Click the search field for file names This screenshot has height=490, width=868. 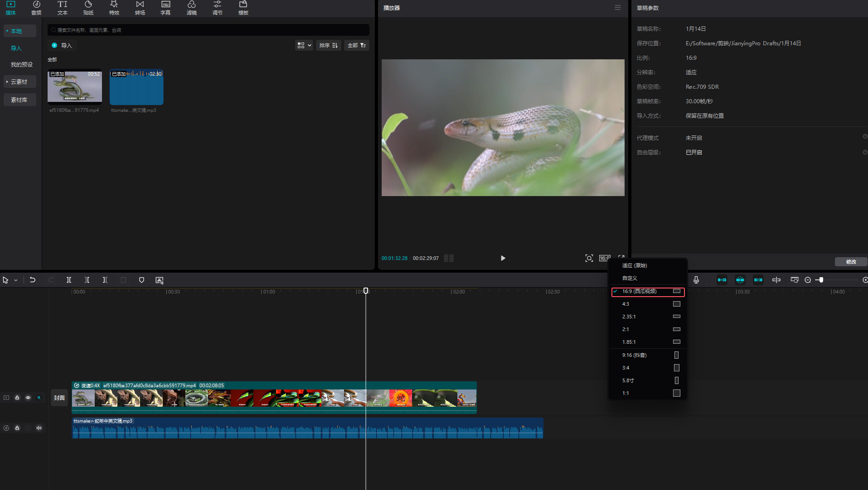coord(209,30)
